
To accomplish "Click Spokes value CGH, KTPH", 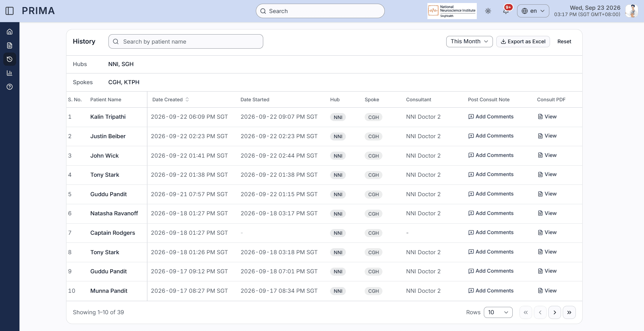I will point(124,82).
